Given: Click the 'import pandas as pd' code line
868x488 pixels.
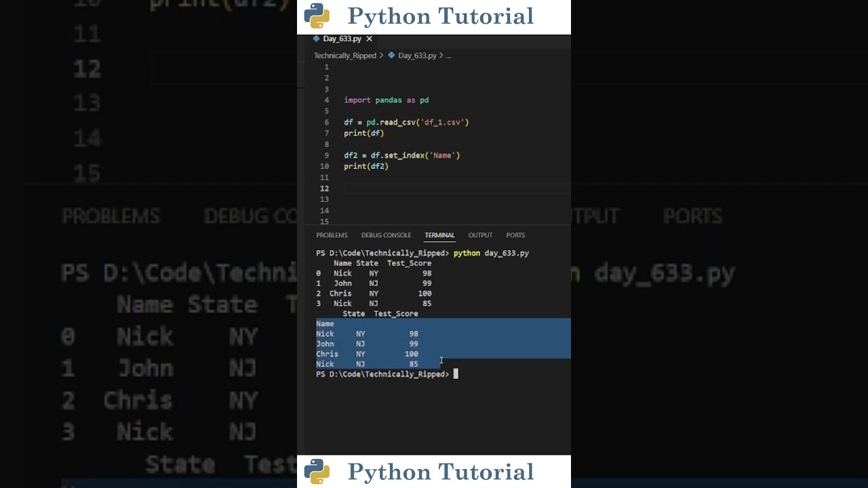Looking at the screenshot, I should [387, 100].
